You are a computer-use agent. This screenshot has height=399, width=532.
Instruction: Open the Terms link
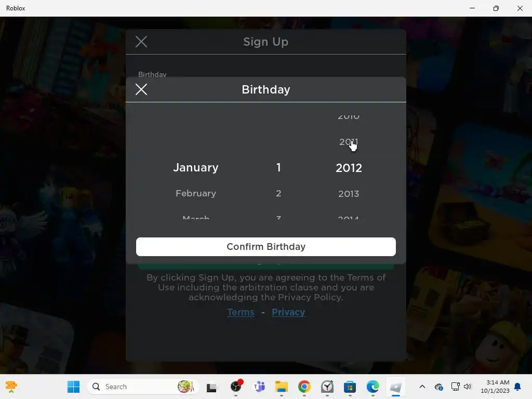[x=241, y=312]
